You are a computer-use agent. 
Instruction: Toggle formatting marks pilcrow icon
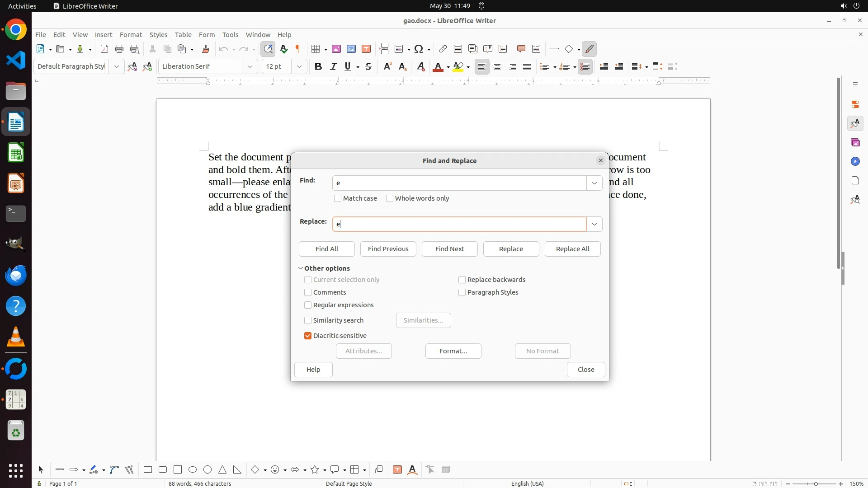(x=298, y=49)
